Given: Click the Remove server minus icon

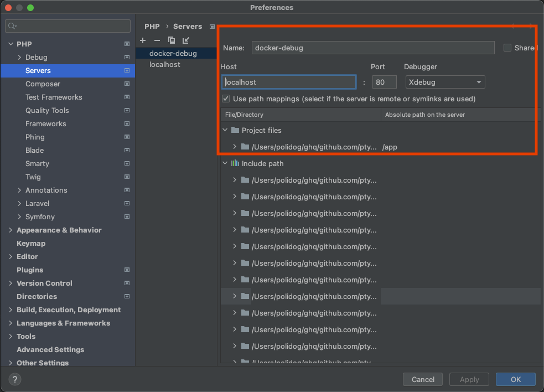Looking at the screenshot, I should (x=157, y=40).
